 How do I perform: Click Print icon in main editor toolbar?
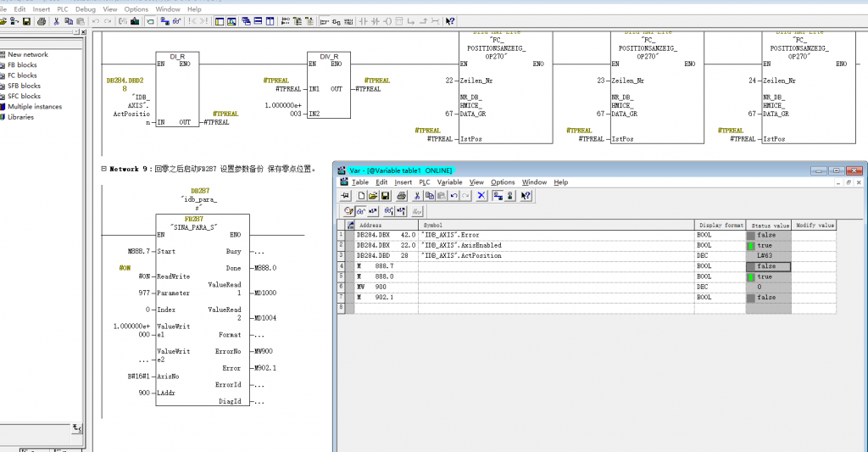tap(42, 21)
